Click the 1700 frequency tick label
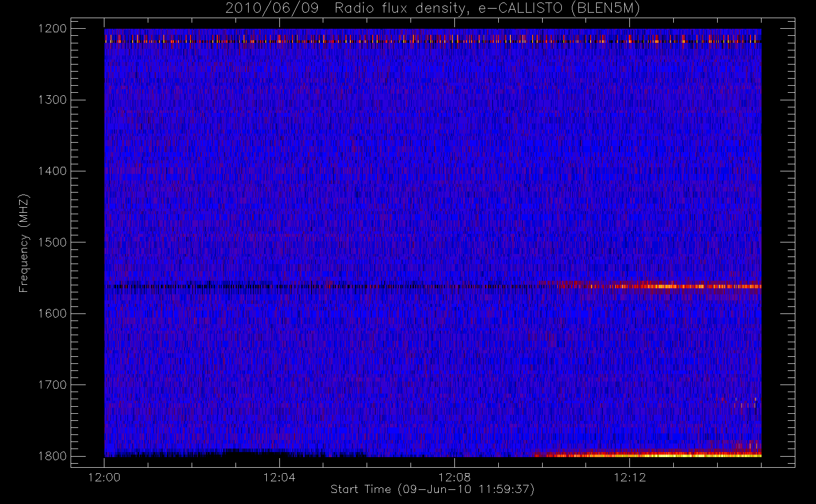This screenshot has width=816, height=504. tap(52, 385)
